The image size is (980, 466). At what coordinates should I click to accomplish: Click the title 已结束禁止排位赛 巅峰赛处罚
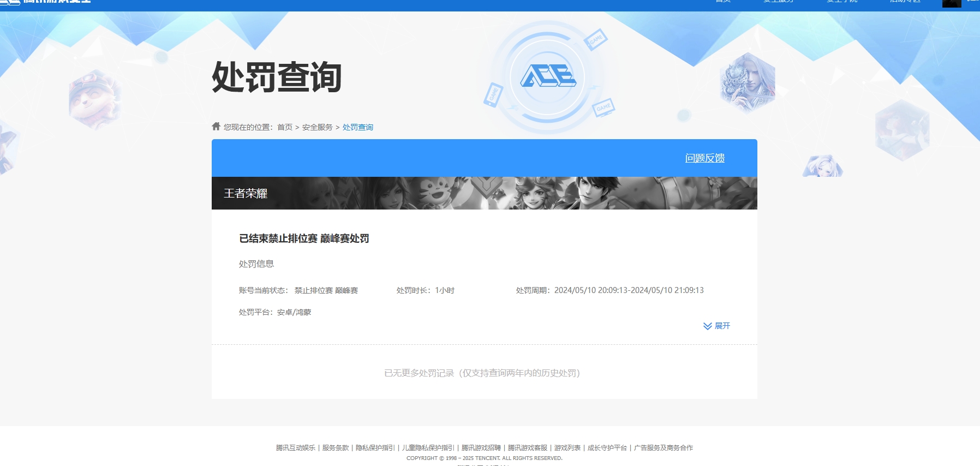304,238
